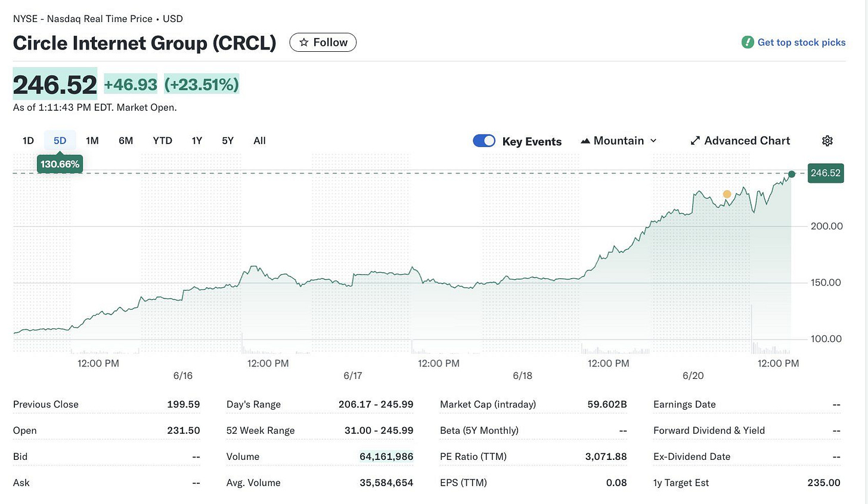Viewport: 868px width, 504px height.
Task: Click the 130.66% change badge
Action: (x=60, y=164)
